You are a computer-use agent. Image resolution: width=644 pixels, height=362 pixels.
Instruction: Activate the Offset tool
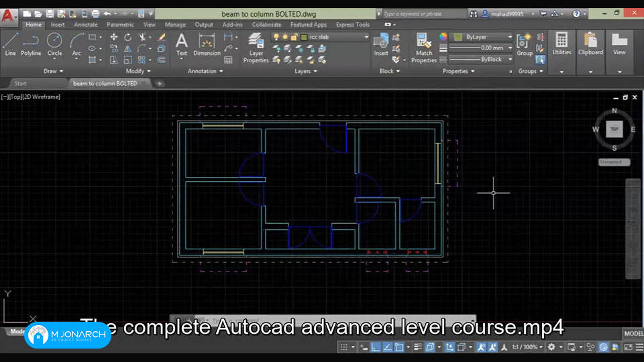coord(162,60)
